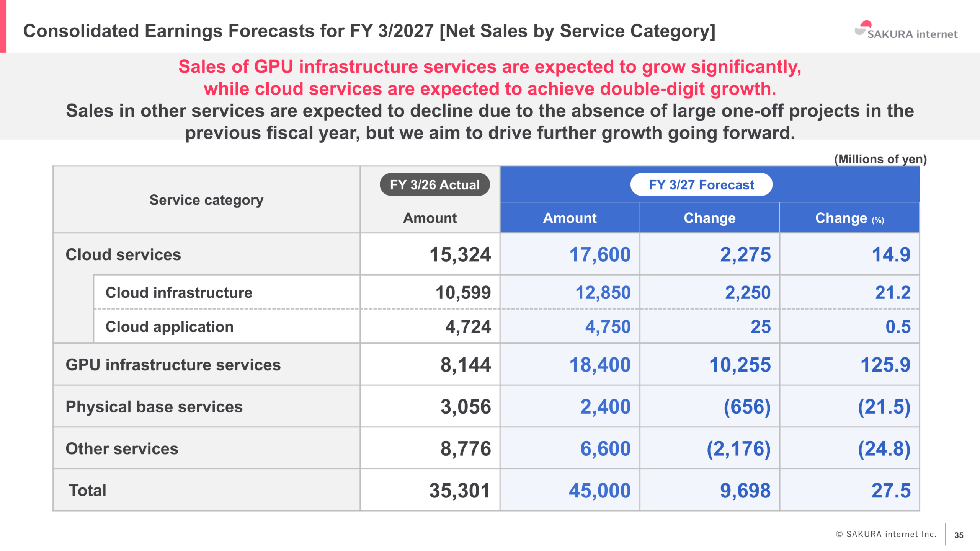Click the (24.8) percent change value
980x551 pixels.
(x=884, y=449)
